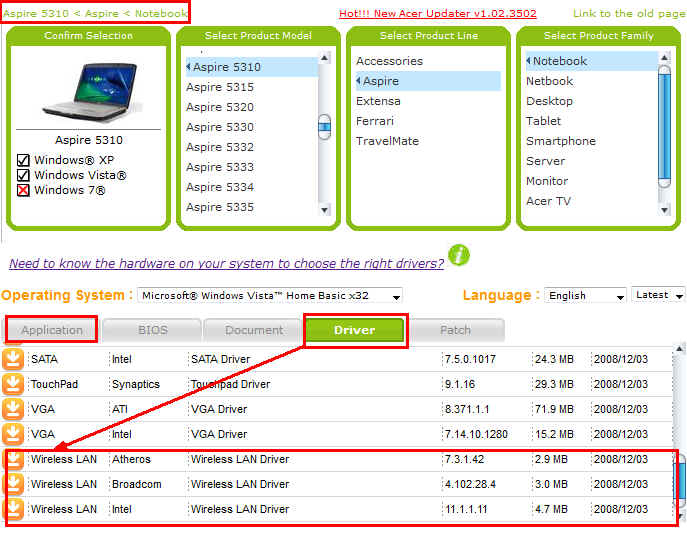
Task: Download the Intel Wireless LAN driver via its icon
Action: coord(14,509)
